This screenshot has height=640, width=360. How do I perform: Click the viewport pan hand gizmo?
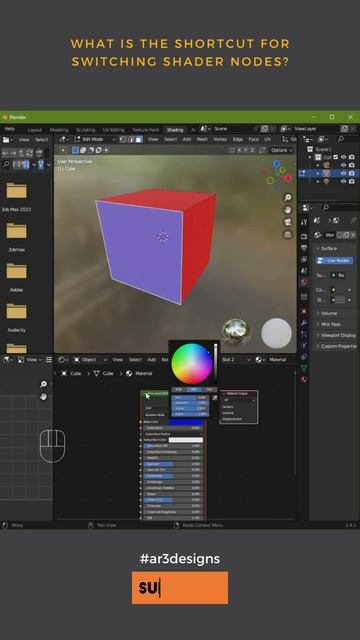pos(288,210)
